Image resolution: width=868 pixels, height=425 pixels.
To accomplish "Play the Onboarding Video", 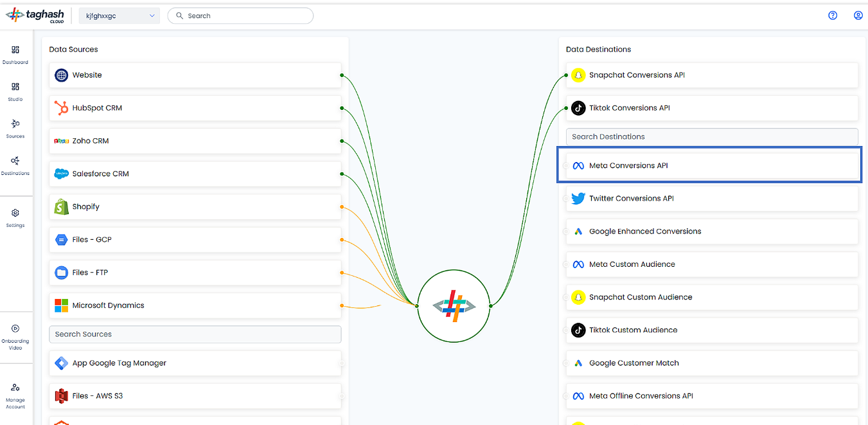I will click(15, 329).
